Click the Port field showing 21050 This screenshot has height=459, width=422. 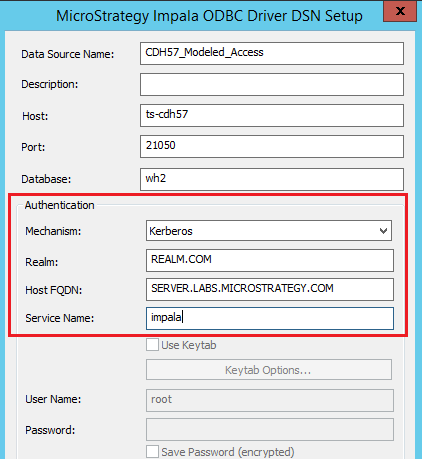272,146
